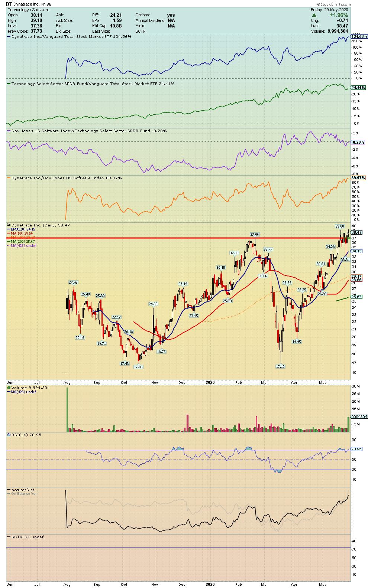Click the green up-arrow change indicator icon
Viewport: 368px width, 588px height.
(x=314, y=15)
